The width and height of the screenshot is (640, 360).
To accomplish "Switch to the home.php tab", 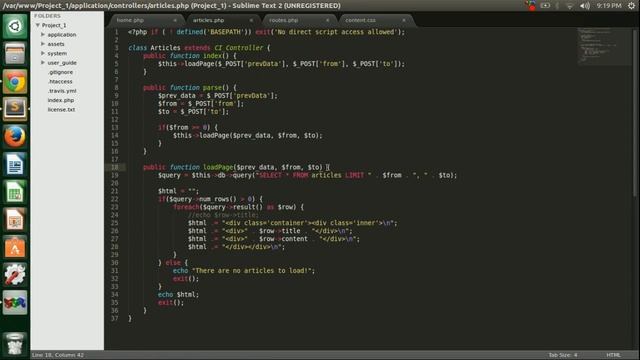I will [x=130, y=20].
